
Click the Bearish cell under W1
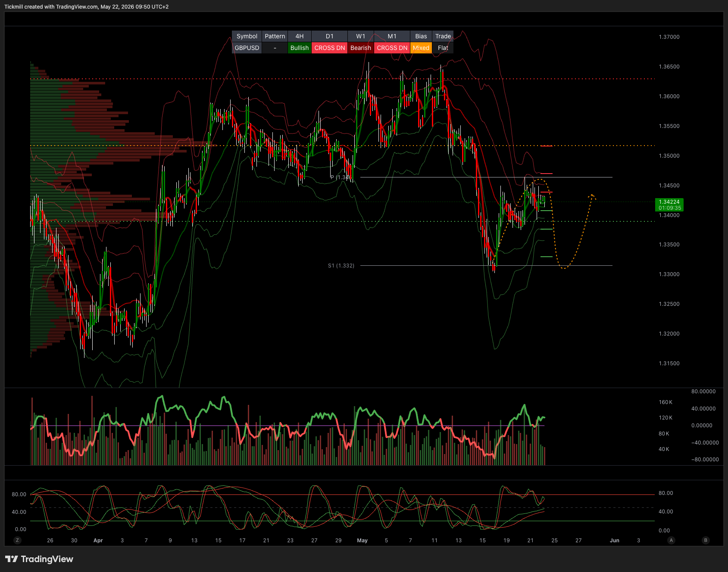[x=361, y=48]
